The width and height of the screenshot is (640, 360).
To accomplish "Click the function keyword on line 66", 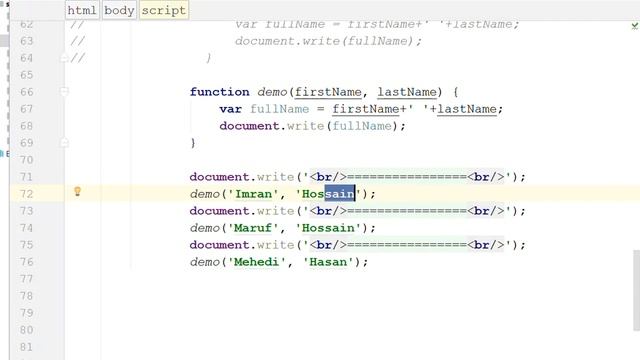I will 220,92.
